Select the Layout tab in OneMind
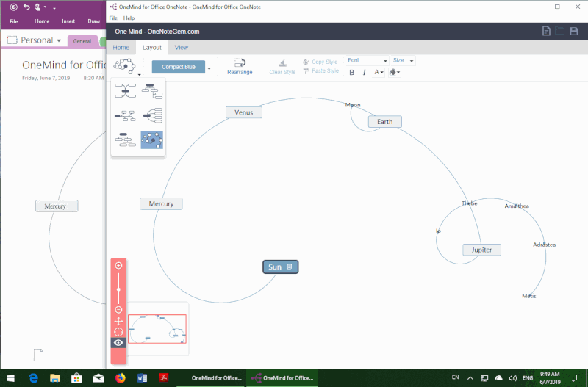 [152, 48]
